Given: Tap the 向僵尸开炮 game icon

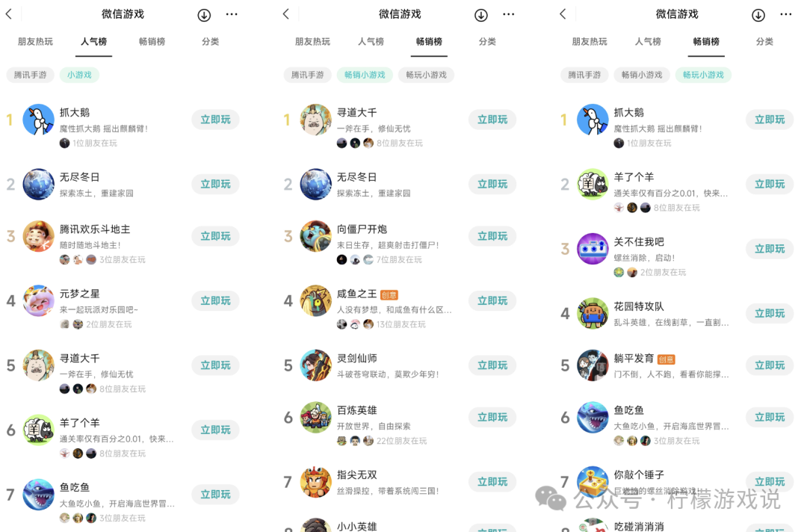Looking at the screenshot, I should [x=315, y=236].
